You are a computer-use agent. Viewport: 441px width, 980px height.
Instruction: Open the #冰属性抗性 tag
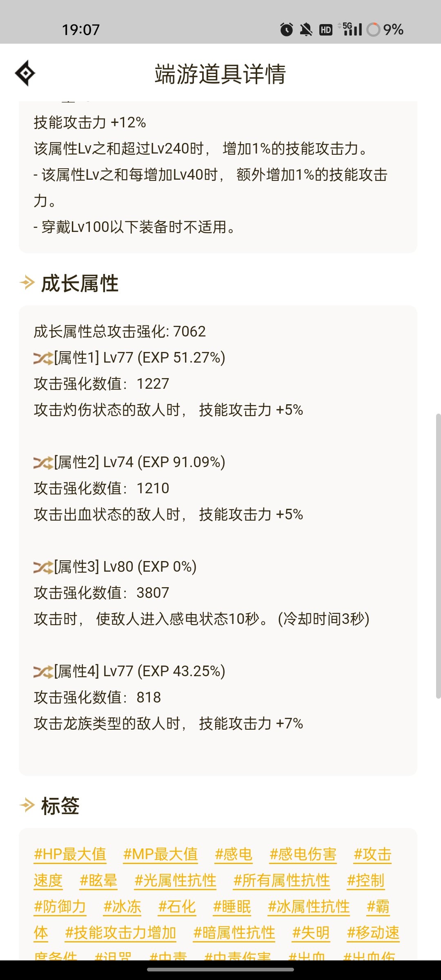309,906
